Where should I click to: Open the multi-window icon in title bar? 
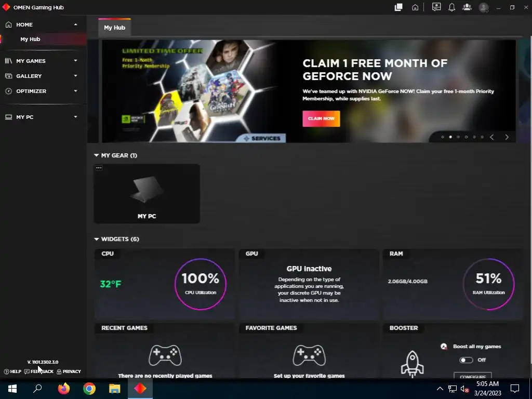click(398, 7)
